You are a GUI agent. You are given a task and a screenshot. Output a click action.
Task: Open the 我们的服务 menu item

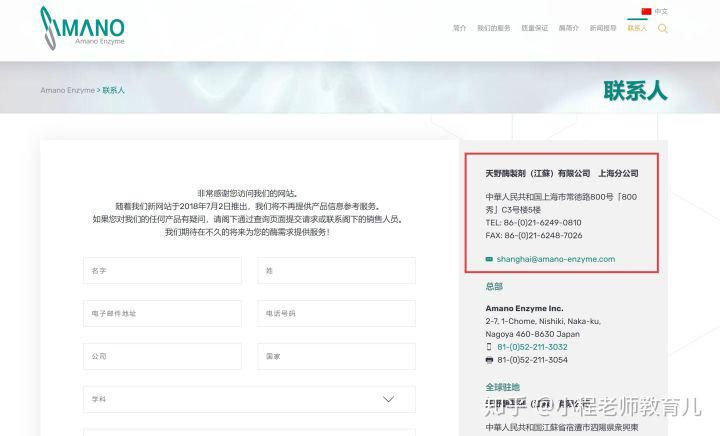[x=494, y=28]
